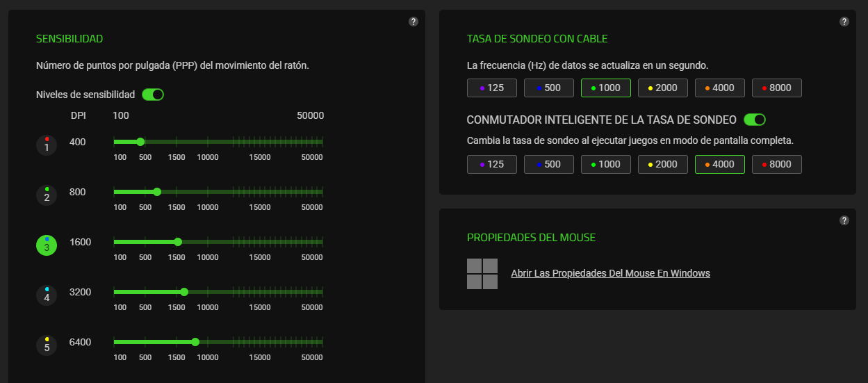Image resolution: width=868 pixels, height=383 pixels.
Task: Open help icon for Tasa de Sondeo panel
Action: pos(844,22)
